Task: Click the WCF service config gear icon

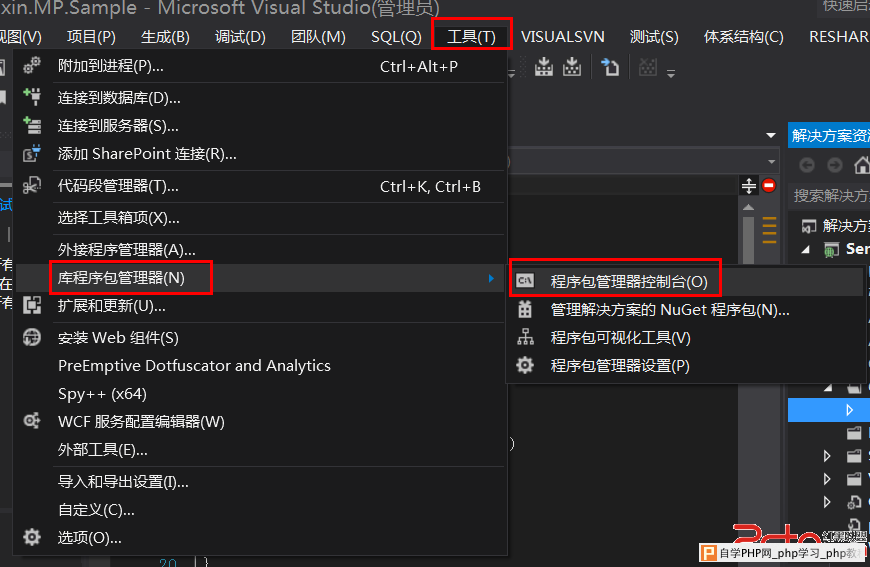Action: coord(32,421)
